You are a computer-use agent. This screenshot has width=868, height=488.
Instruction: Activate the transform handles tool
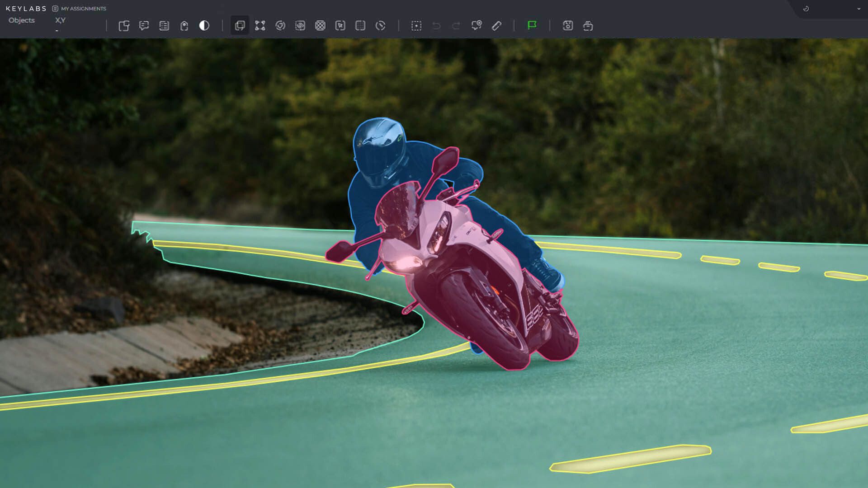pyautogui.click(x=260, y=26)
